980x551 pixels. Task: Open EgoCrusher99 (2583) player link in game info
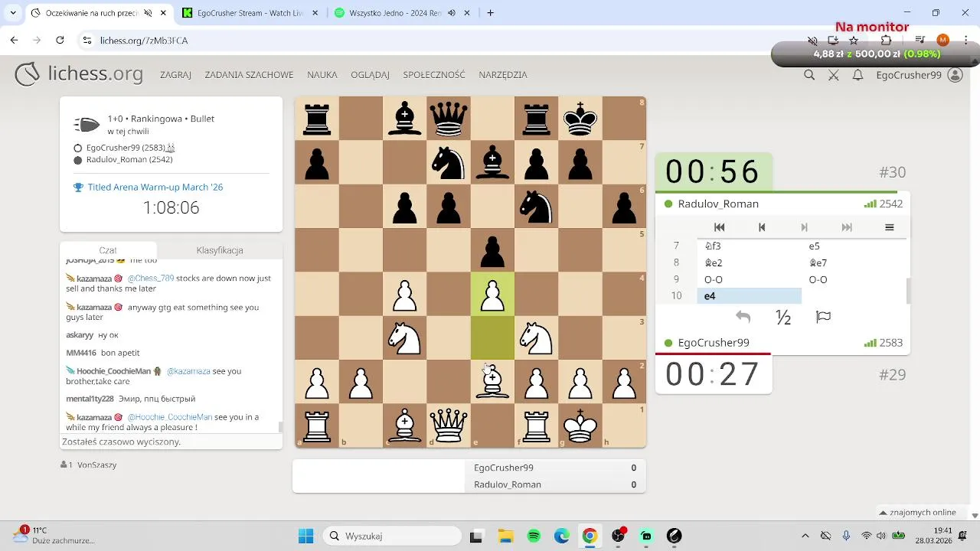point(125,148)
